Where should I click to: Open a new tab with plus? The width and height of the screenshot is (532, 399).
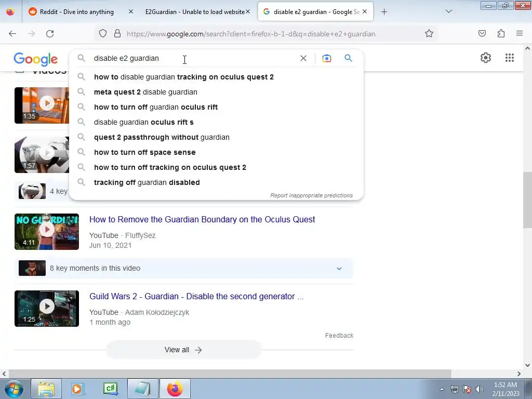(x=384, y=12)
